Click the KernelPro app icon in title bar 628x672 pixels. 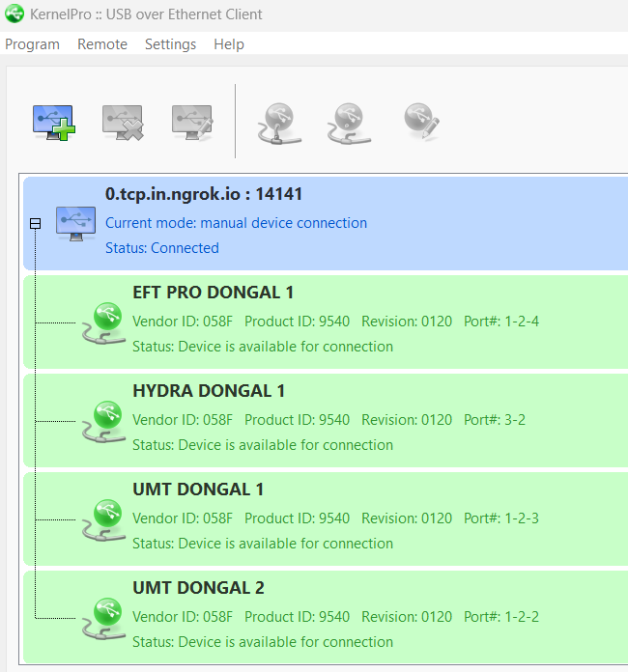click(x=14, y=14)
